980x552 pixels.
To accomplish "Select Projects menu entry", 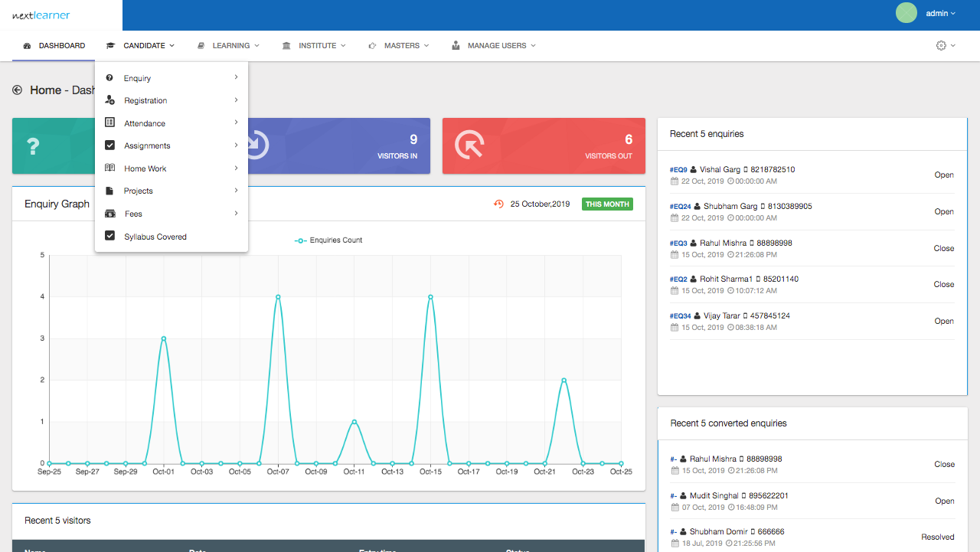I will click(171, 191).
